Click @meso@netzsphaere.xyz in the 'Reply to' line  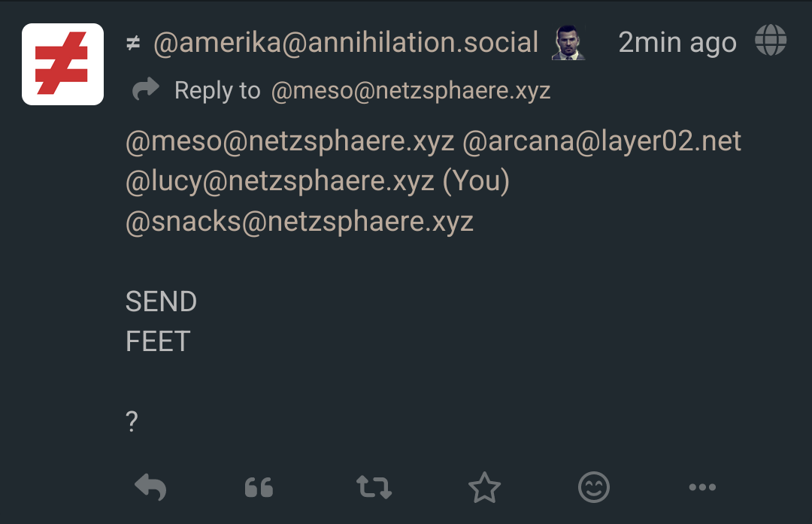pos(411,92)
